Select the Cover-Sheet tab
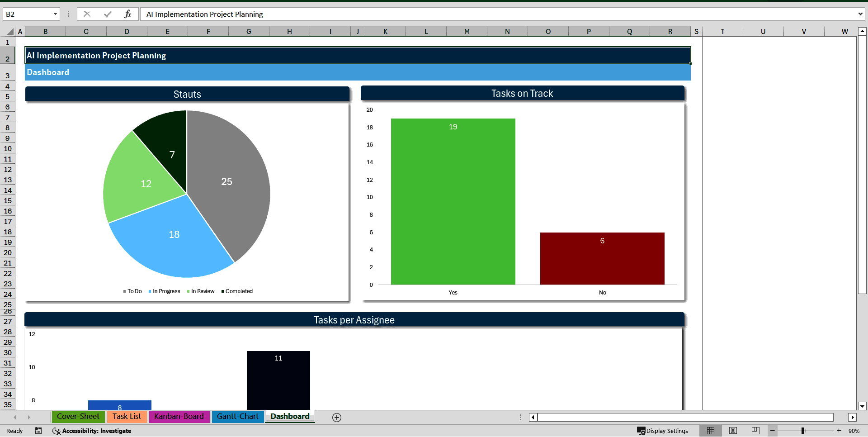Viewport: 868px width, 437px height. (x=78, y=417)
